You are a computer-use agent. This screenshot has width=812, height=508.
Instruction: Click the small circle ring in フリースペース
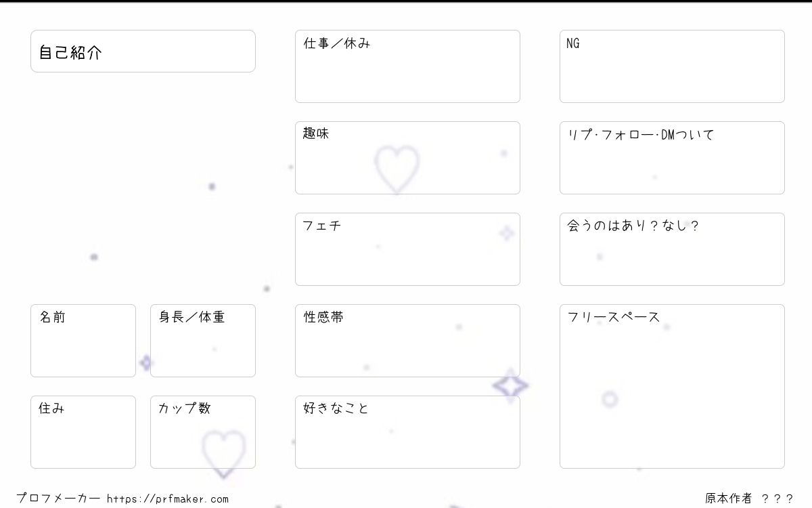pyautogui.click(x=610, y=399)
